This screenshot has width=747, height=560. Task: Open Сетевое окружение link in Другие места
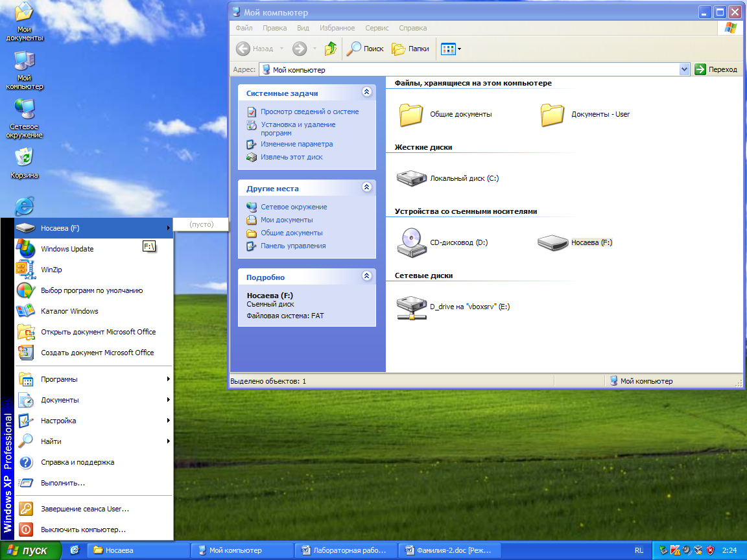click(x=294, y=207)
